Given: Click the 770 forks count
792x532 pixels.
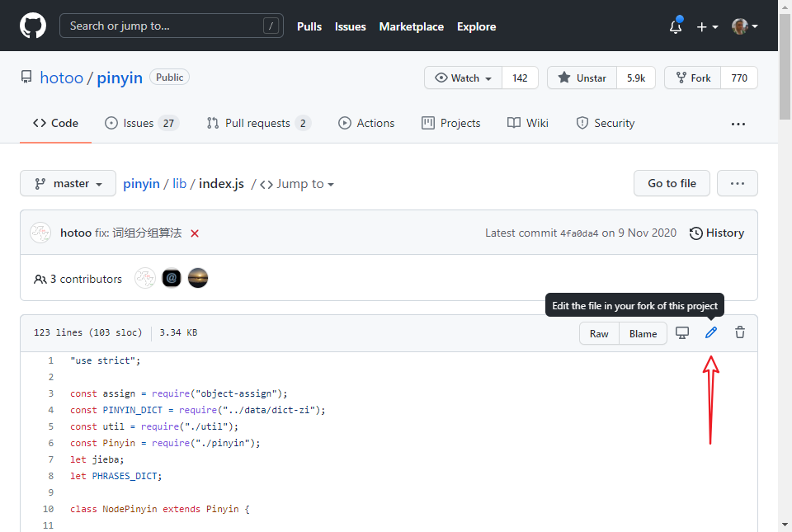Looking at the screenshot, I should click(739, 78).
